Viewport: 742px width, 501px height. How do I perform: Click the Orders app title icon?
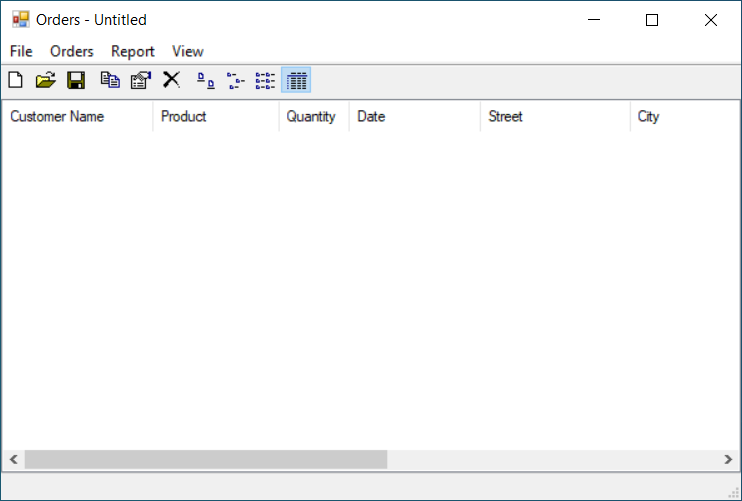tap(21, 19)
